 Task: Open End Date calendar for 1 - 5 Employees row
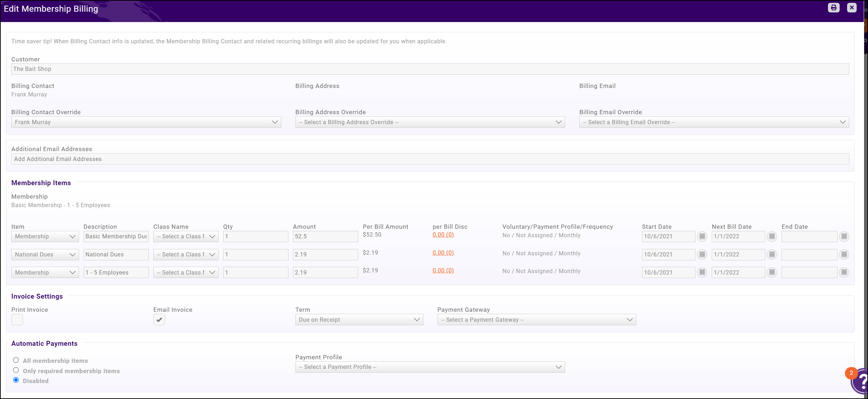(x=844, y=272)
